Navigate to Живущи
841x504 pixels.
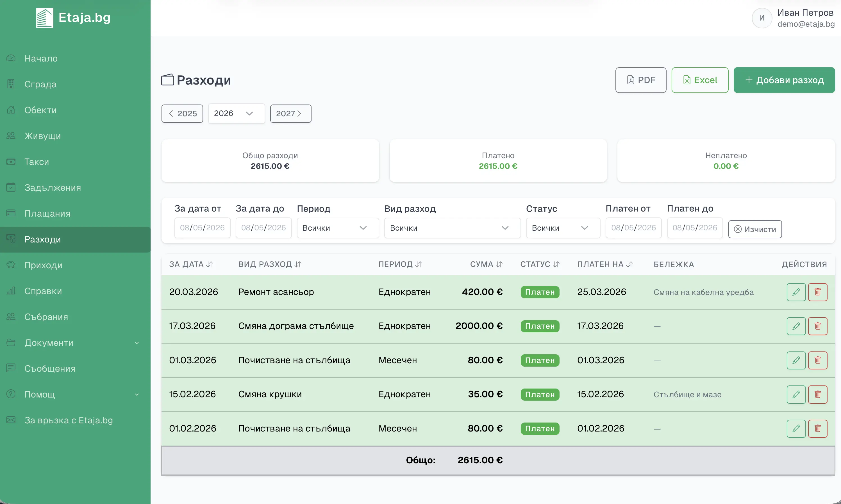coord(75,136)
